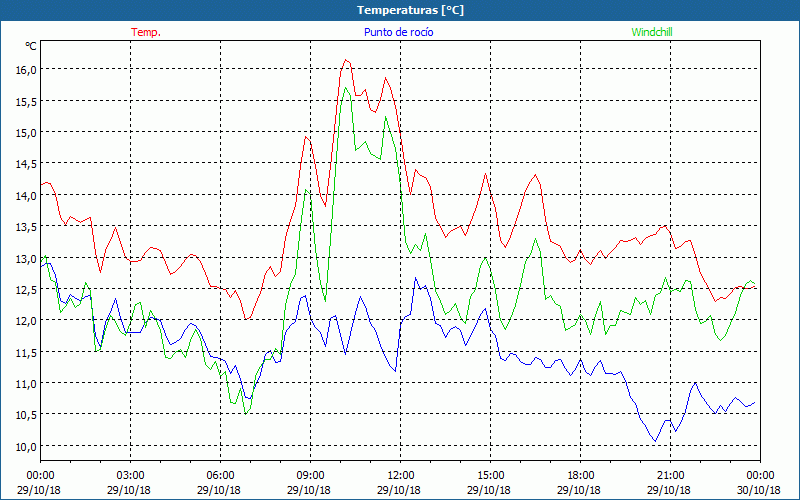Click the 03:00 time axis label

point(130,476)
